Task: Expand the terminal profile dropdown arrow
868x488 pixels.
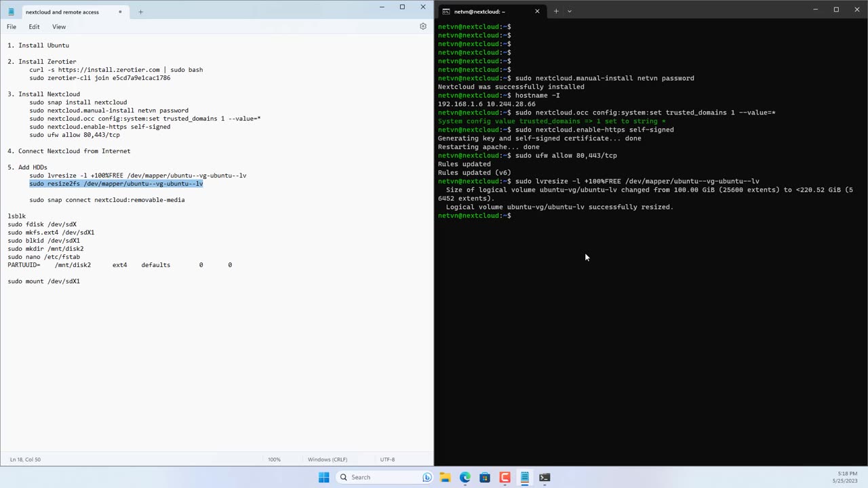Action: tap(569, 11)
